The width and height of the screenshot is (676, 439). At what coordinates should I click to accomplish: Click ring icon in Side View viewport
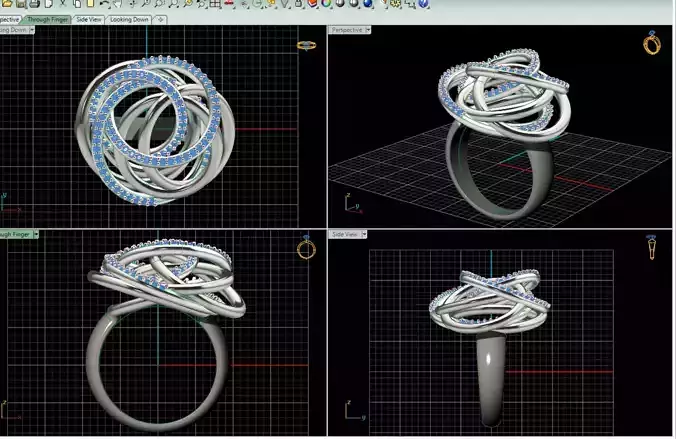(x=651, y=247)
